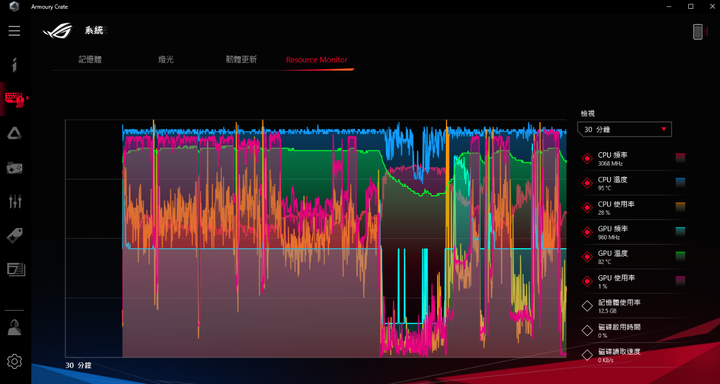Click the CPU 溫度 blue color swatch
Screen dimensions: 720x384
click(x=681, y=182)
